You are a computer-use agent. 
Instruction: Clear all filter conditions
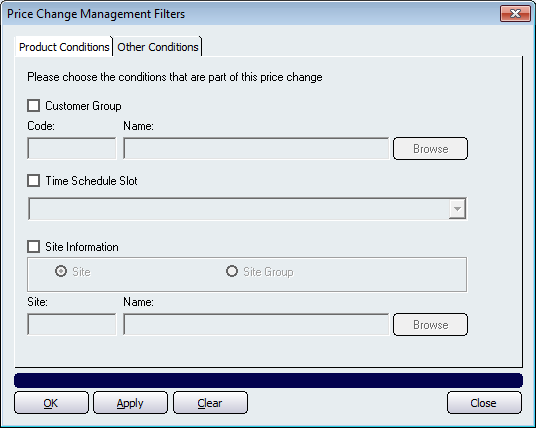(x=210, y=403)
